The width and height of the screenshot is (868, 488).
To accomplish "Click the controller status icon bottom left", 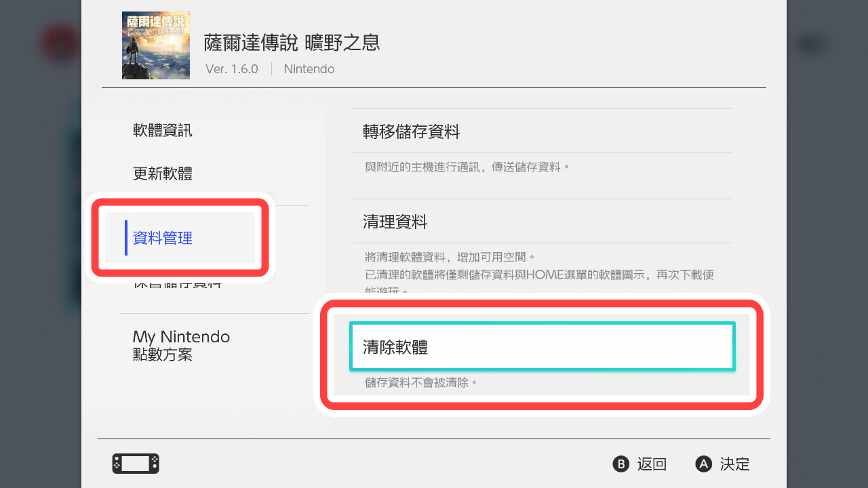I will click(x=135, y=464).
